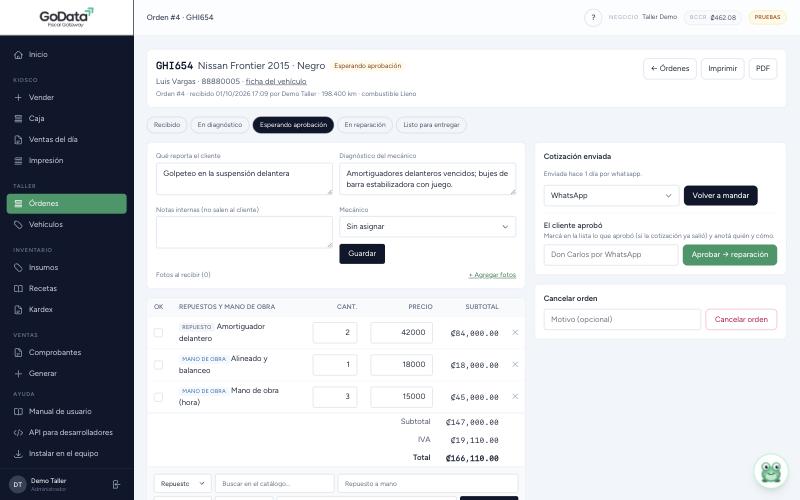Open Órdenes in the sidebar menu

click(67, 204)
